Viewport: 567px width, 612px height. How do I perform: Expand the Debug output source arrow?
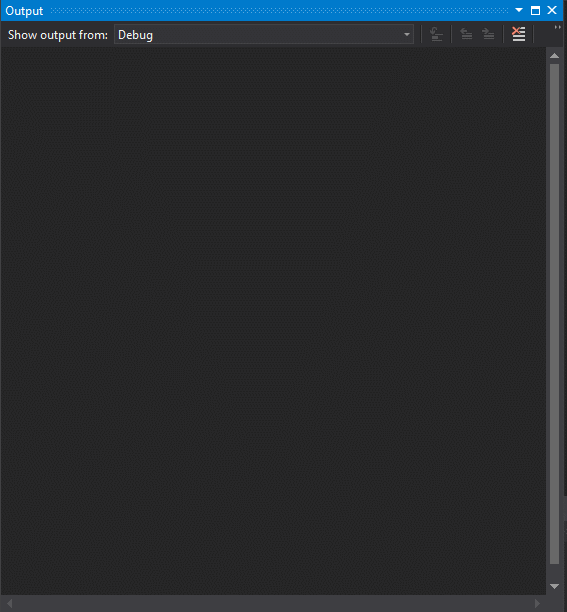click(407, 35)
